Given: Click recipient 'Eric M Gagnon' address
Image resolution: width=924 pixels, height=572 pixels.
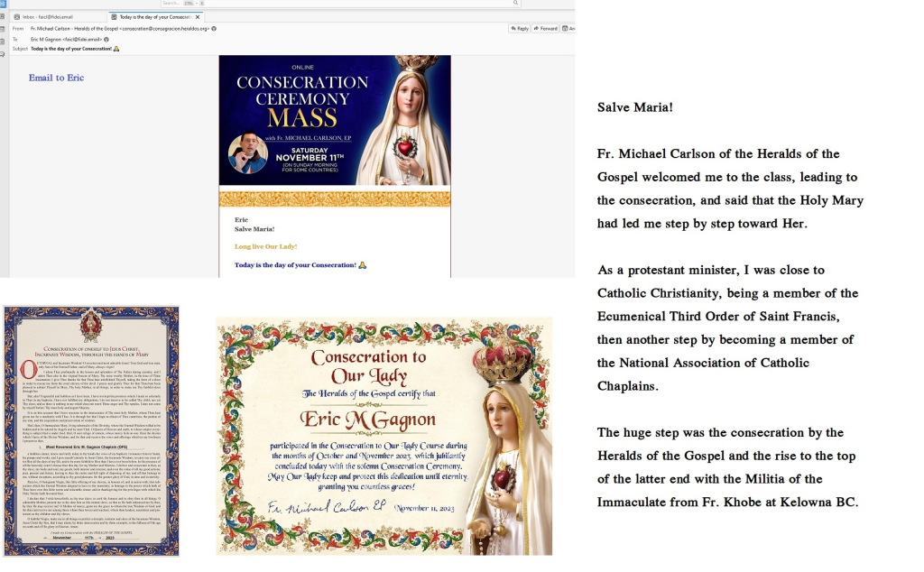Looking at the screenshot, I should tap(67, 40).
